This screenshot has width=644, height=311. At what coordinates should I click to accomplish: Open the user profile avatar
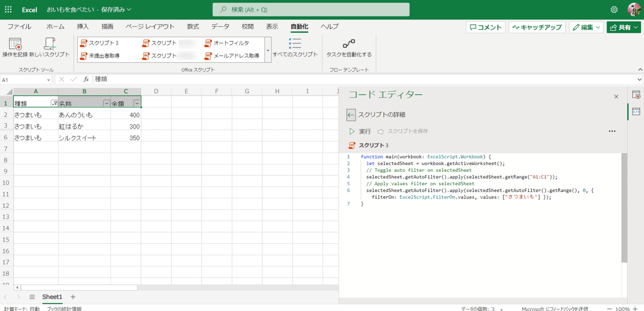pyautogui.click(x=634, y=10)
